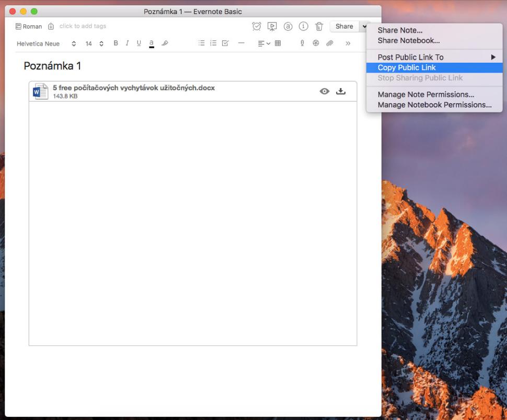Click the Share button

344,26
